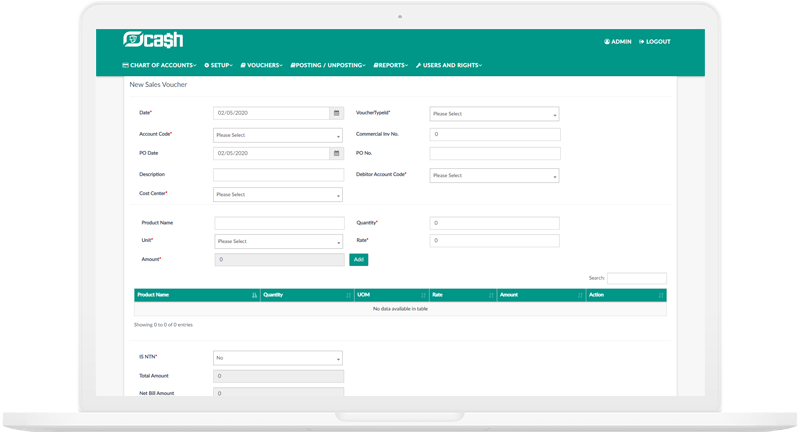Expand the Debitor Account Code dropdown

coord(494,175)
